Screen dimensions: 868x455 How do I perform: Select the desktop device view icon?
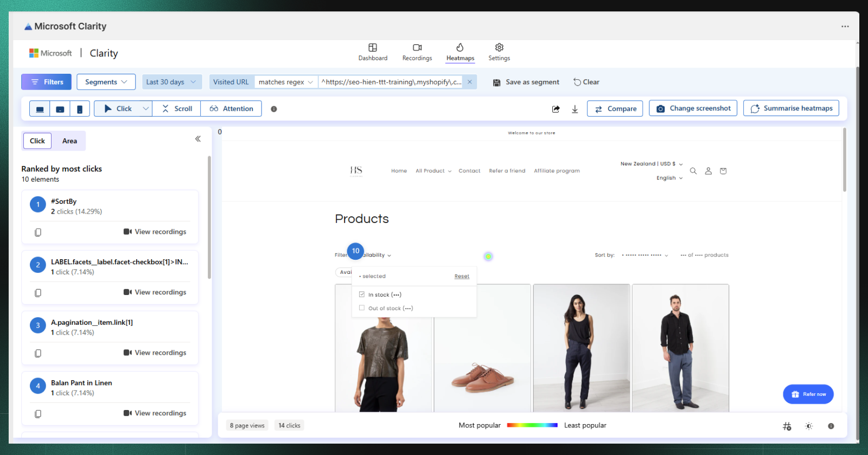click(40, 109)
